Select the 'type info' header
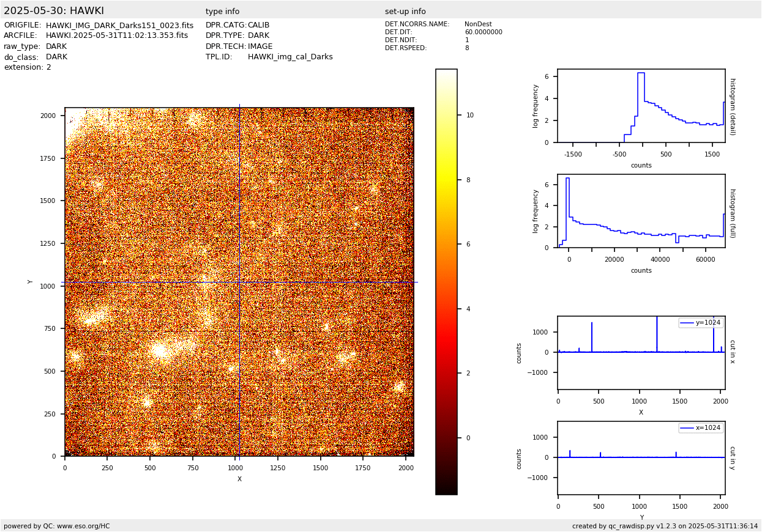 coord(222,12)
